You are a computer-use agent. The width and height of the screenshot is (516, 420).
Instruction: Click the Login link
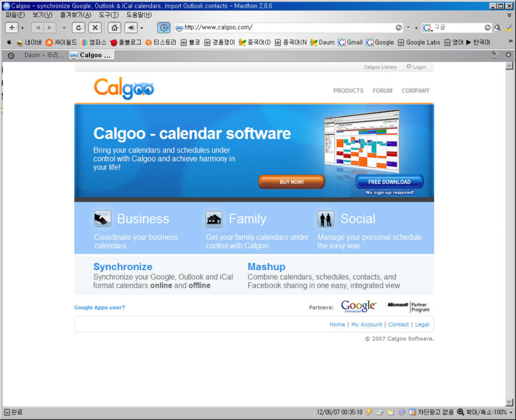416,67
